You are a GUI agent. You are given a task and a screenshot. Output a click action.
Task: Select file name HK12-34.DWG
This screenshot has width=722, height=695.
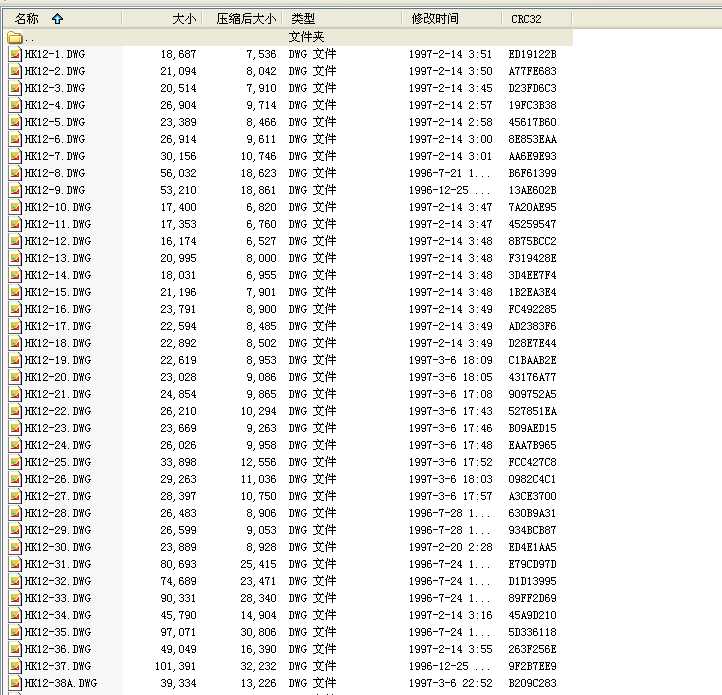58,616
